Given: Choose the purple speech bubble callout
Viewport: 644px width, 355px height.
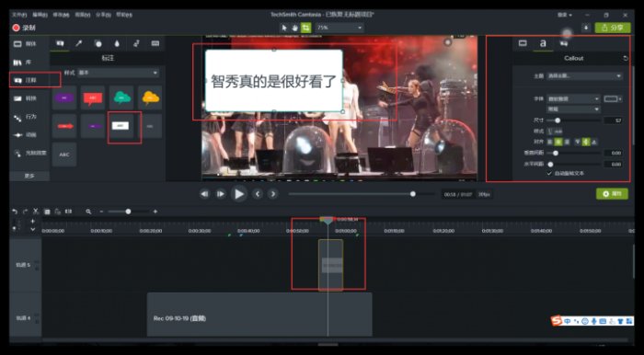Looking at the screenshot, I should [64, 97].
